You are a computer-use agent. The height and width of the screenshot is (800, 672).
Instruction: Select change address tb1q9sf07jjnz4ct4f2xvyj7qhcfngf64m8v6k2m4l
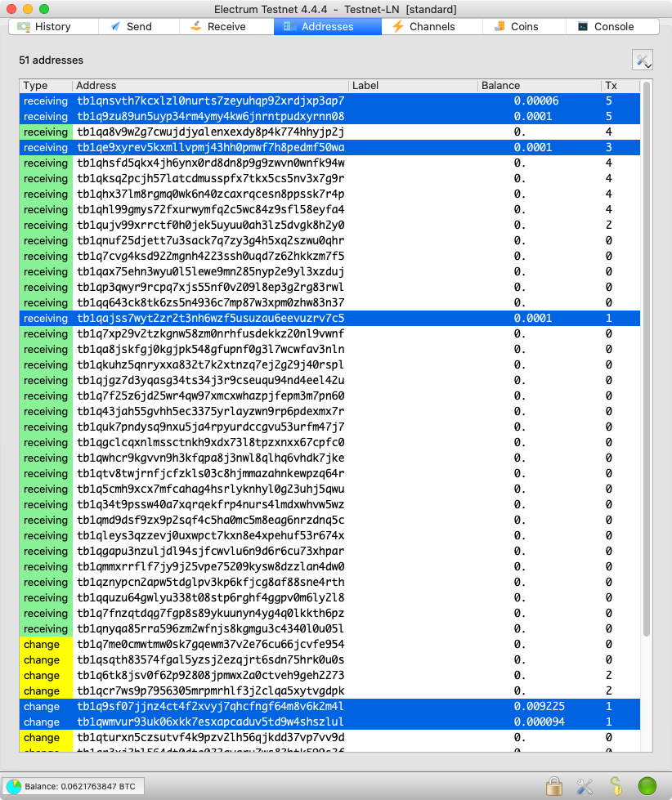(329, 707)
